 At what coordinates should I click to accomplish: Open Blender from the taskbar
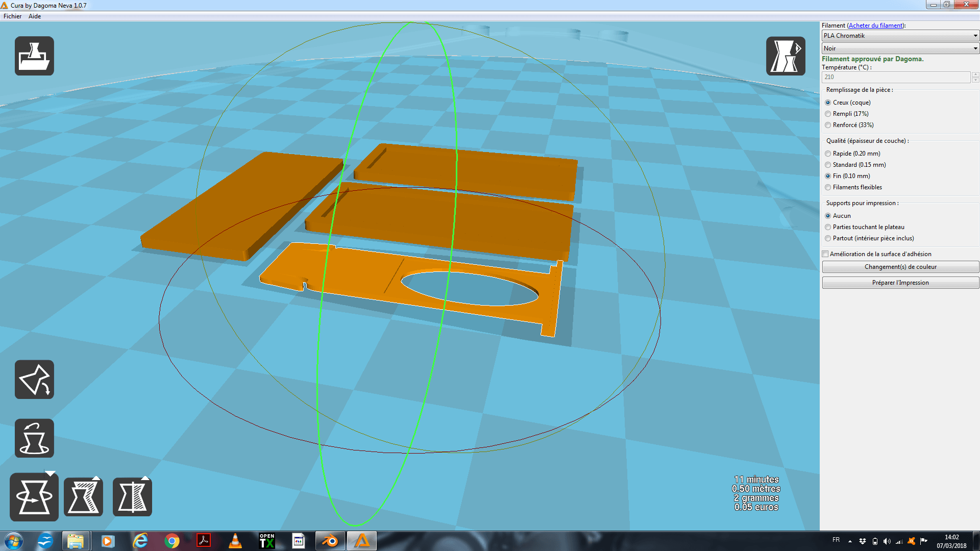(x=330, y=541)
